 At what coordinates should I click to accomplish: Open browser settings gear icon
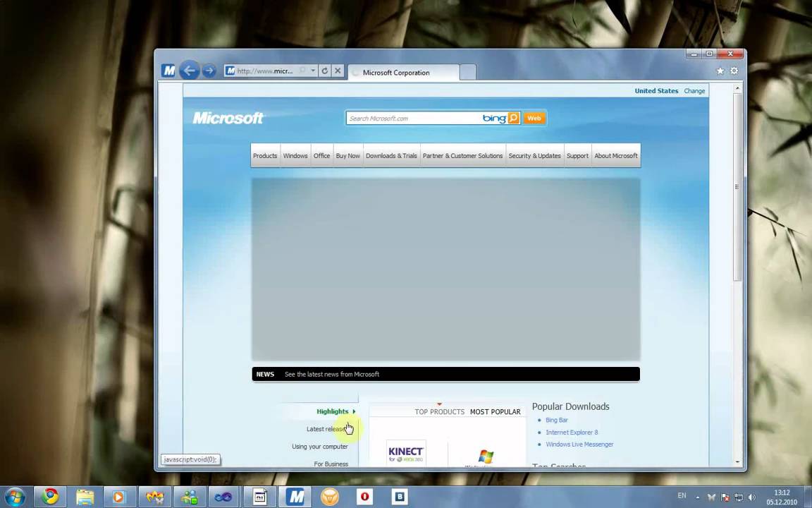pyautogui.click(x=734, y=71)
